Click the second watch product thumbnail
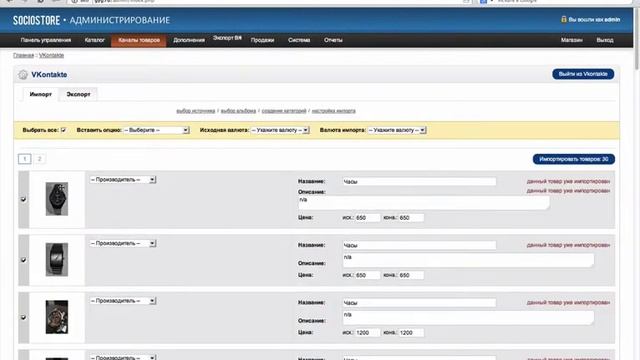The width and height of the screenshot is (640, 360). tap(57, 260)
